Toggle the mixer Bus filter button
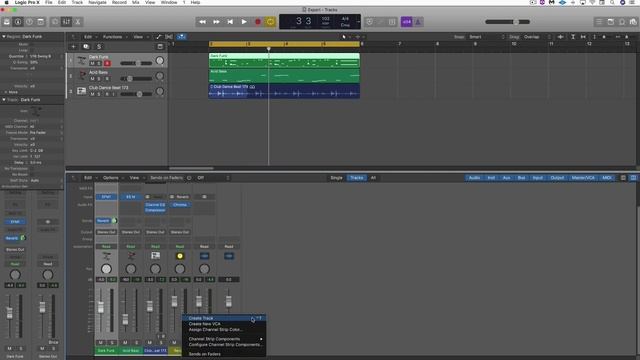Screen dimensions: 640x360 (x=521, y=178)
